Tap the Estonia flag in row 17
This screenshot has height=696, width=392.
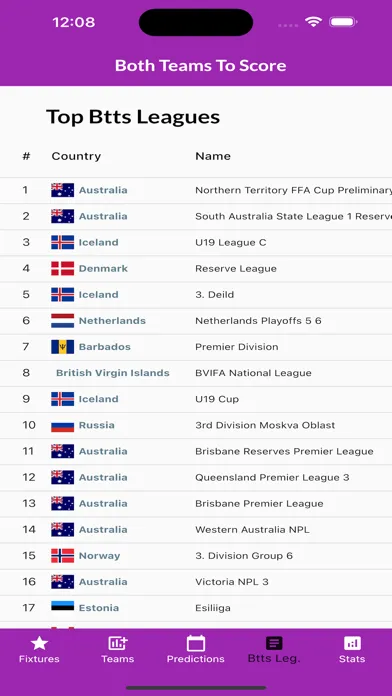pyautogui.click(x=63, y=608)
